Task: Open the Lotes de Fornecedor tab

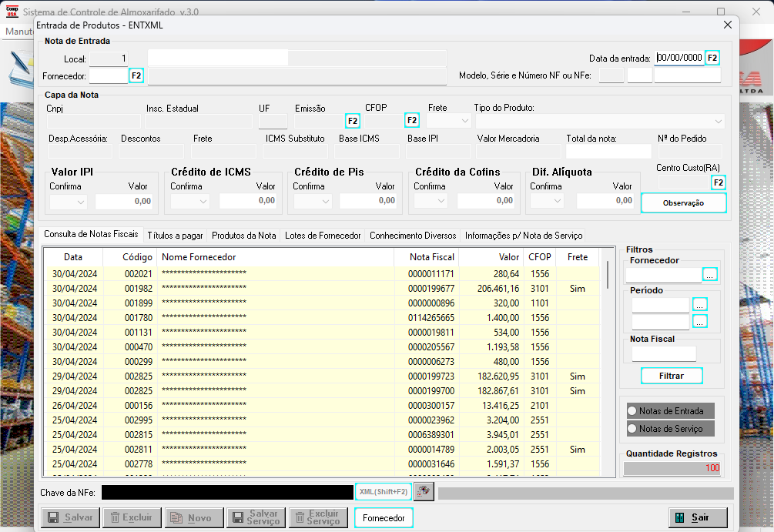Action: click(323, 236)
